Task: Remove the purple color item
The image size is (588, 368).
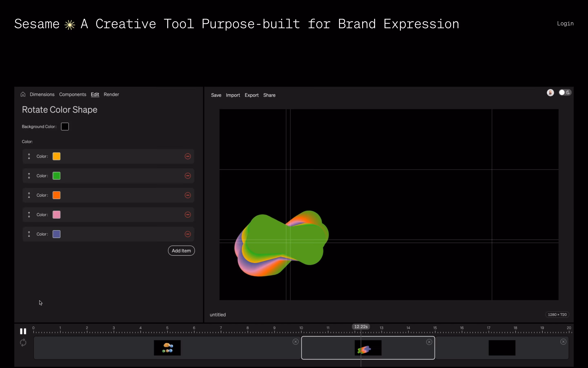Action: [188, 234]
